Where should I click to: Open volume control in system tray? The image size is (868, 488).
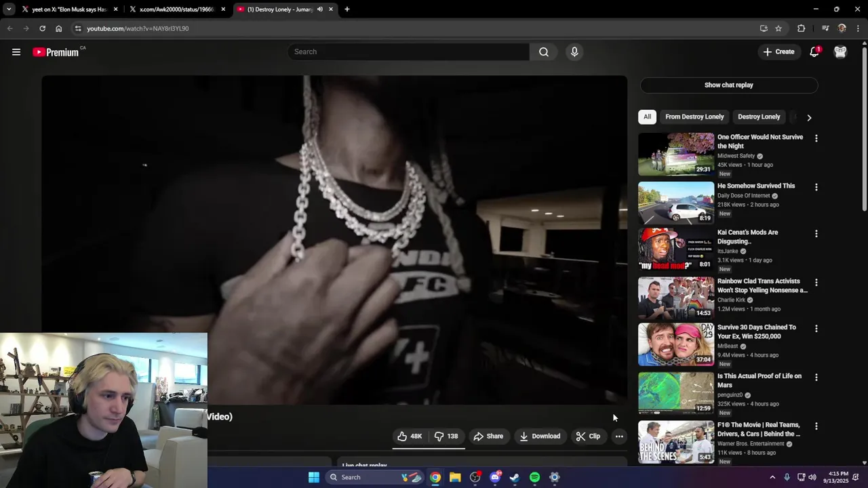[x=812, y=477]
